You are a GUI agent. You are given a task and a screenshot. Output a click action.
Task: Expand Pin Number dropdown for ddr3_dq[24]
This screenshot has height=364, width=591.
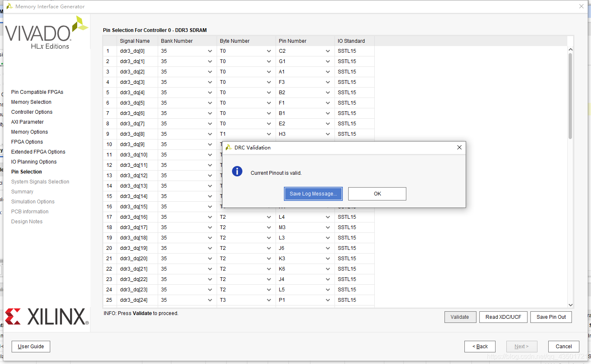[x=327, y=300]
